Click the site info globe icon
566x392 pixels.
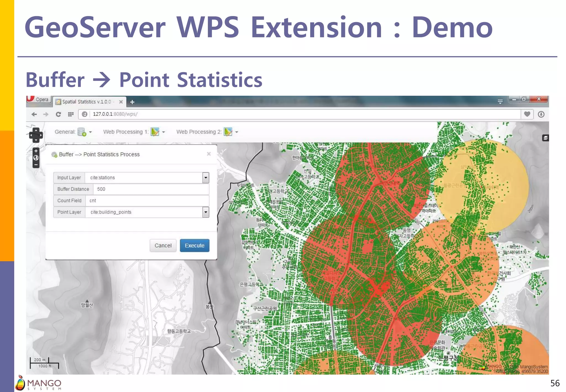point(85,114)
